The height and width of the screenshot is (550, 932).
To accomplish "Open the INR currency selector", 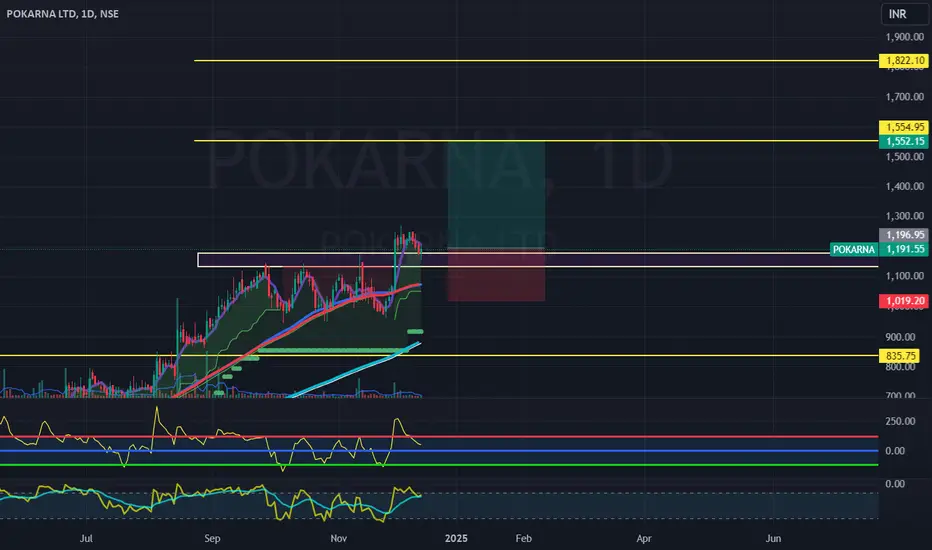I will (x=904, y=13).
